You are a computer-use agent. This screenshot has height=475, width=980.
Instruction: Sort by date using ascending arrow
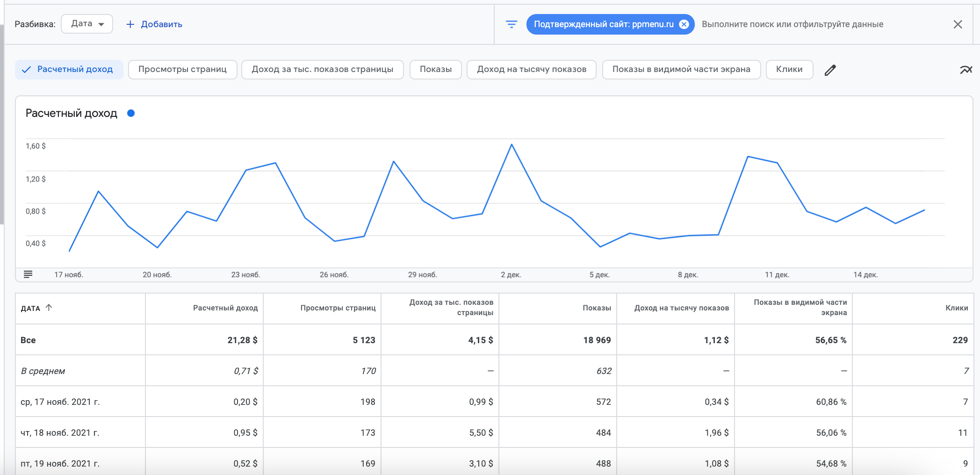tap(49, 308)
